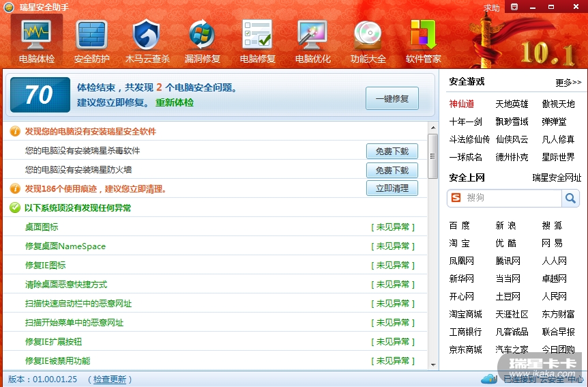Screen dimensions: 588x387
Task: Open the 工商银行 site link
Action: [466, 332]
